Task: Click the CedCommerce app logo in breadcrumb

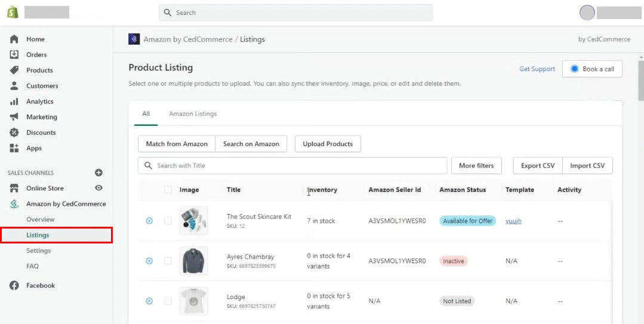Action: coord(134,39)
